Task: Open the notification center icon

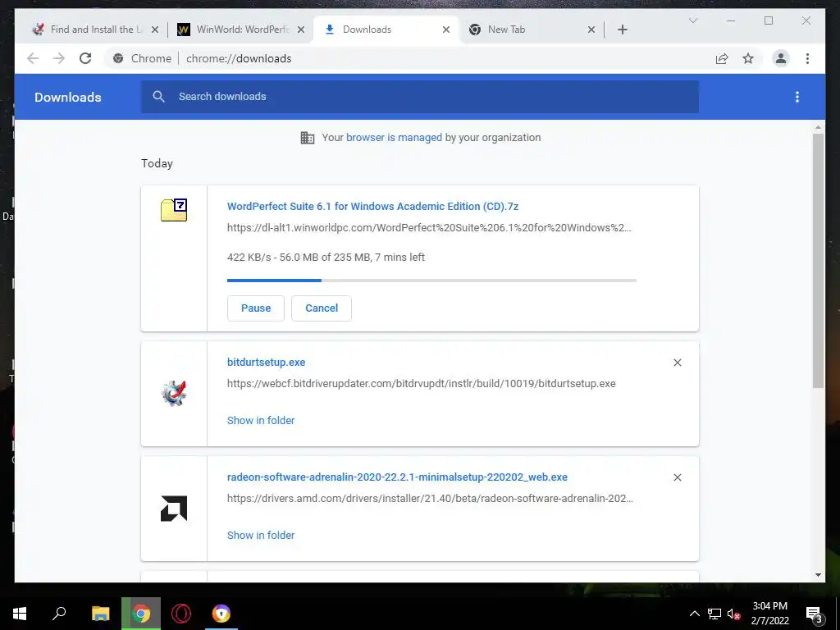Action: [x=815, y=615]
